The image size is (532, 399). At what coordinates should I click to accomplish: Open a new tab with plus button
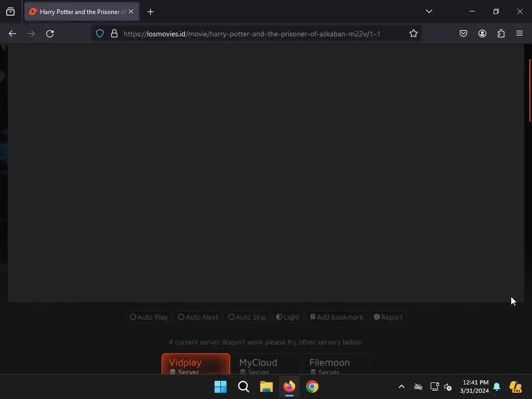coord(150,12)
